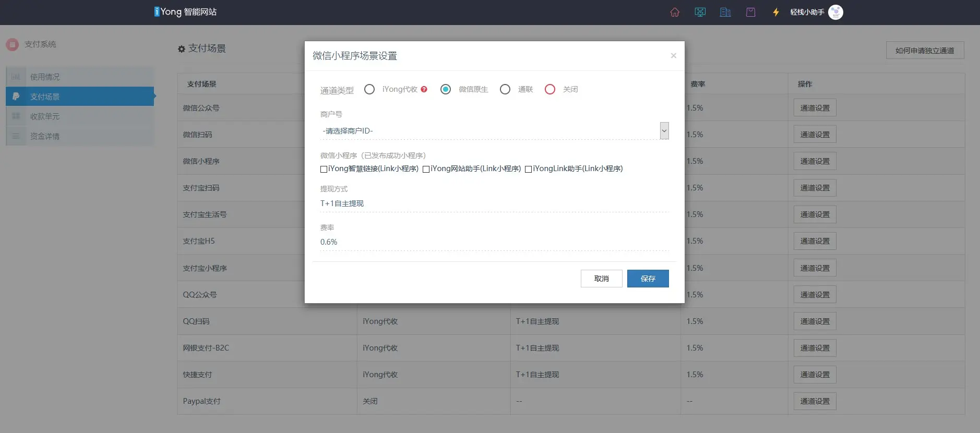Open the shopping bag icon in header
This screenshot has width=980, height=433.
tap(750, 12)
